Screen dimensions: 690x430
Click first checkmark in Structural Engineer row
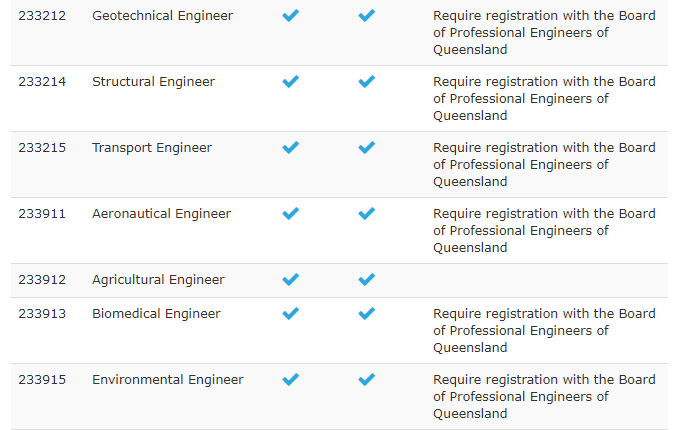tap(291, 82)
